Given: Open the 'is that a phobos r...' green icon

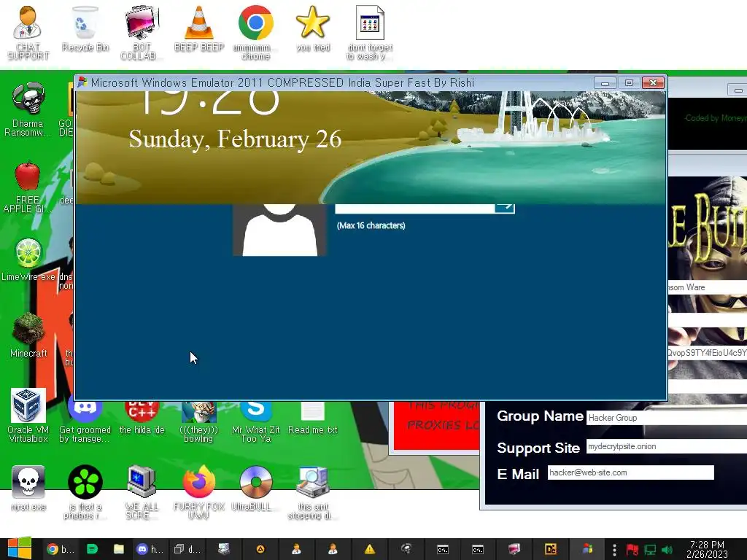Looking at the screenshot, I should 85,492.
